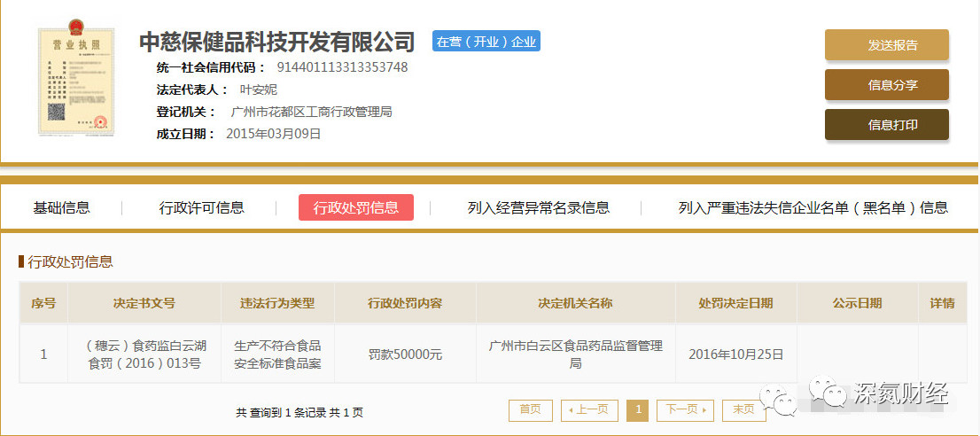The image size is (980, 436).
Task: Switch to the 基础信息 tab
Action: pyautogui.click(x=61, y=207)
